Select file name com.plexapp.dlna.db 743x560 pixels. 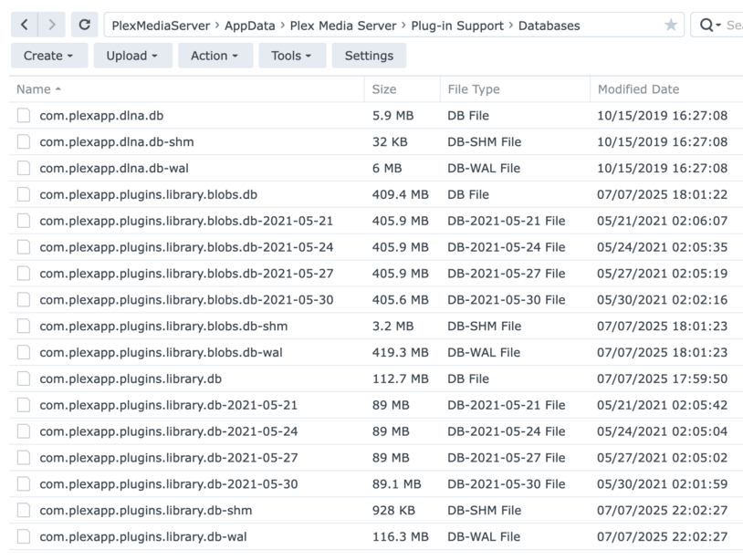101,116
